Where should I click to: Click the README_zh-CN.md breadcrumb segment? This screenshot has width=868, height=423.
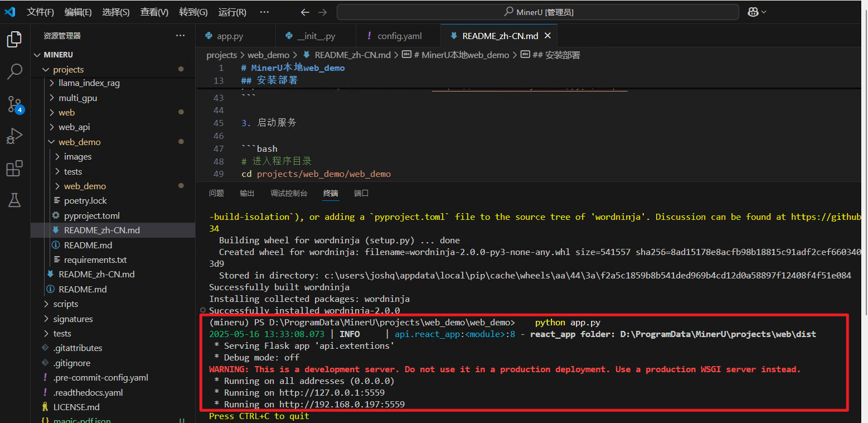[x=352, y=55]
